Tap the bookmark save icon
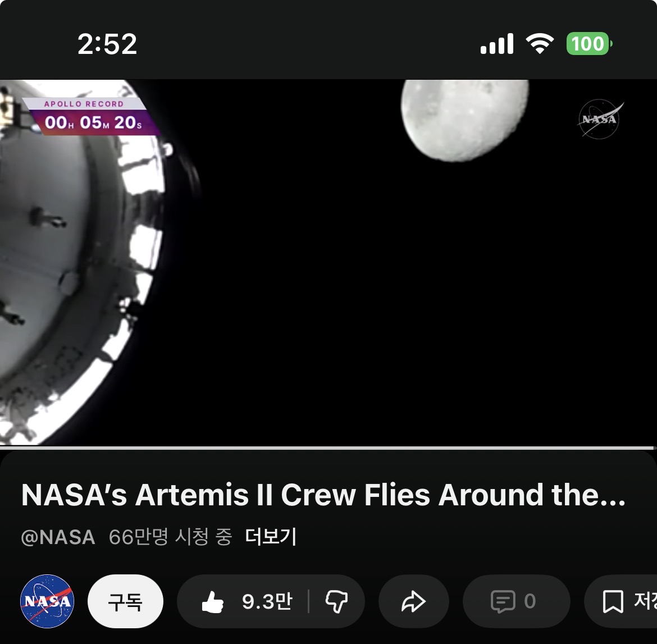 pyautogui.click(x=613, y=602)
